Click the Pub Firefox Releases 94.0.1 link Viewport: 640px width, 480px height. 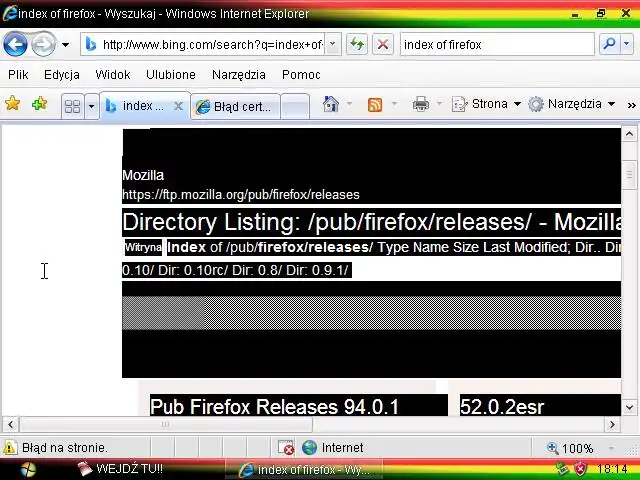click(274, 406)
